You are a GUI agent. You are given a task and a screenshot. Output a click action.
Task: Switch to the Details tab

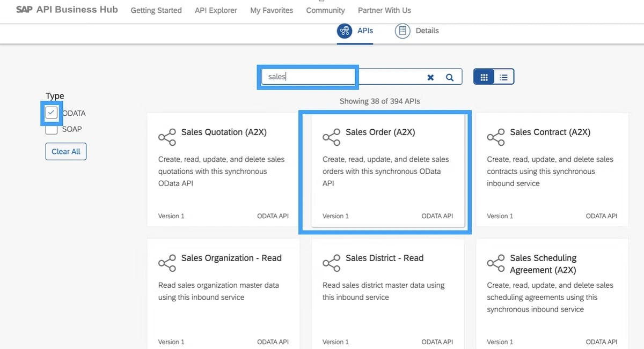[x=417, y=31]
